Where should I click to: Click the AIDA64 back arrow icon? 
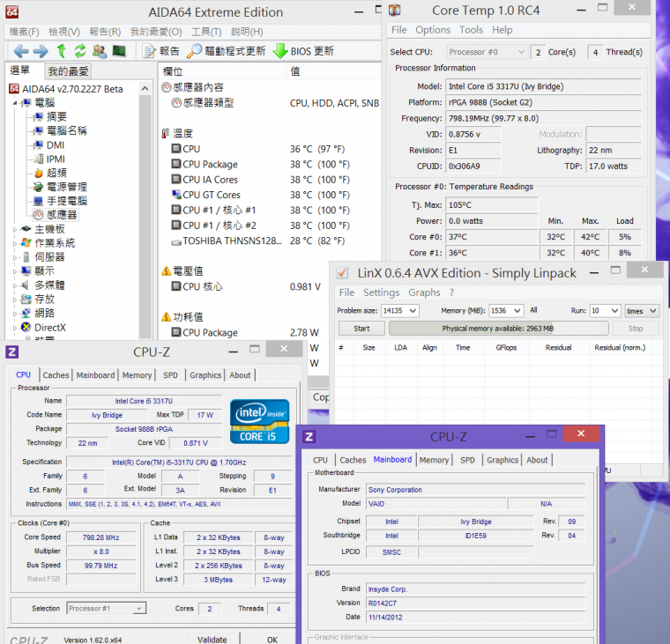20,51
